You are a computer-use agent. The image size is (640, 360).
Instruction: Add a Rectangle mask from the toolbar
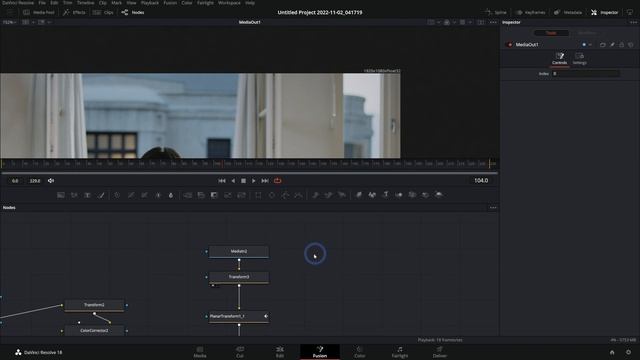click(x=258, y=195)
